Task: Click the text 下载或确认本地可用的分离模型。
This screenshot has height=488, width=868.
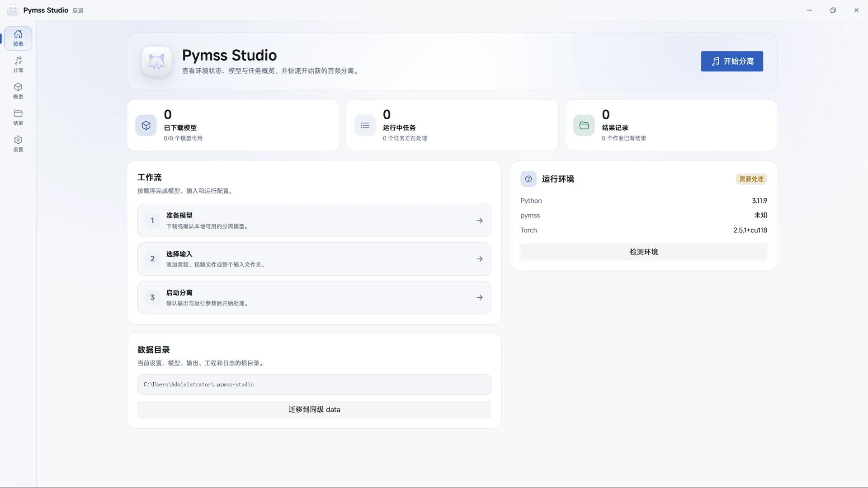Action: [208, 226]
